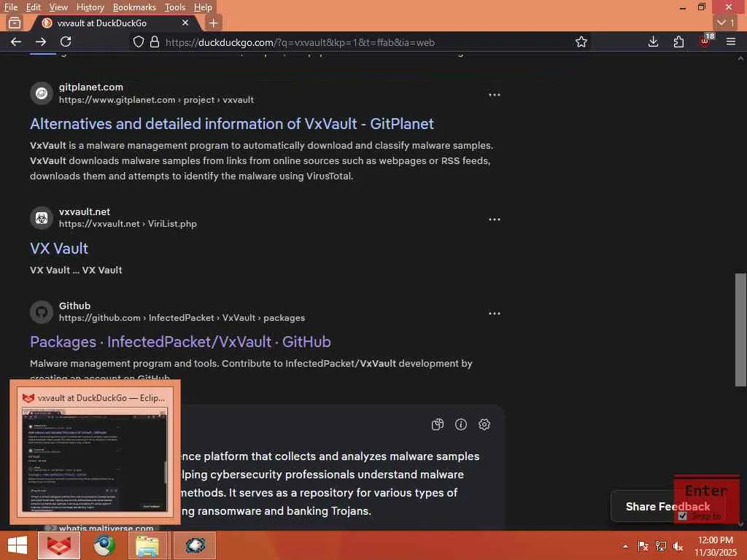Open the AI answer info icon
Screen dimensions: 747x560
461,424
